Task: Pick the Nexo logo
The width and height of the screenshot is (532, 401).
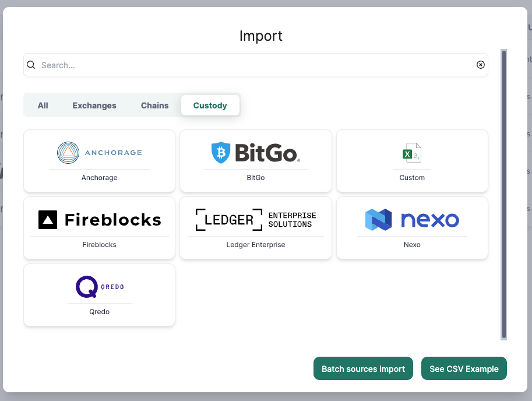Action: tap(412, 220)
